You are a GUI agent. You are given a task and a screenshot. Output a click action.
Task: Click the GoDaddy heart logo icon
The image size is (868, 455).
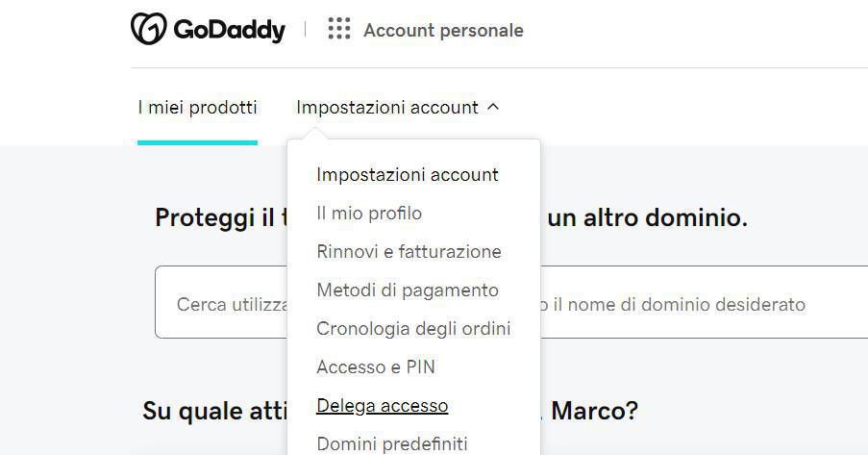(148, 30)
